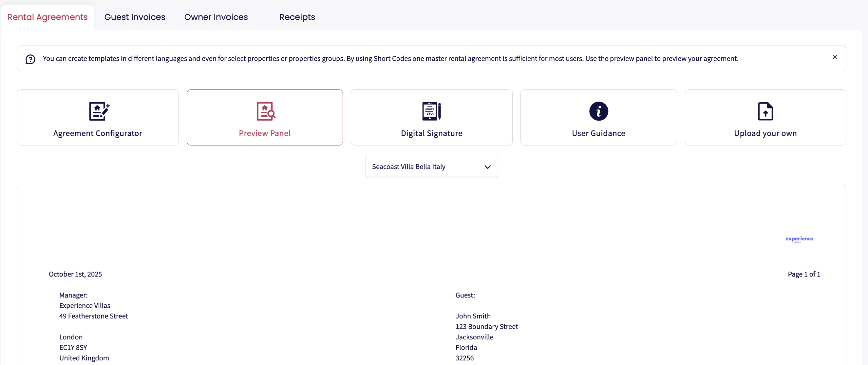Click the User Guidance label text
868x365 pixels.
(x=598, y=133)
